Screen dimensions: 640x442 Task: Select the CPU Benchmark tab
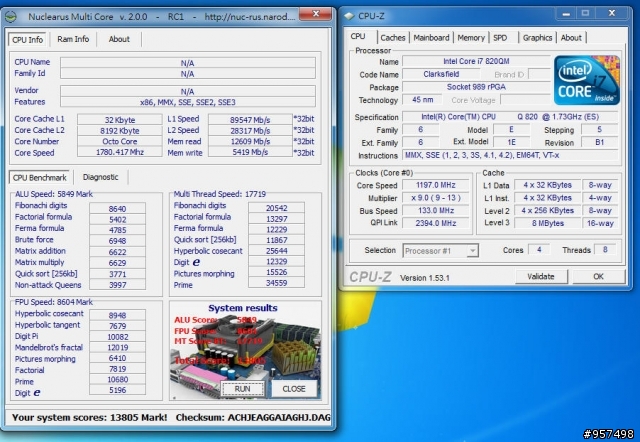pos(39,178)
